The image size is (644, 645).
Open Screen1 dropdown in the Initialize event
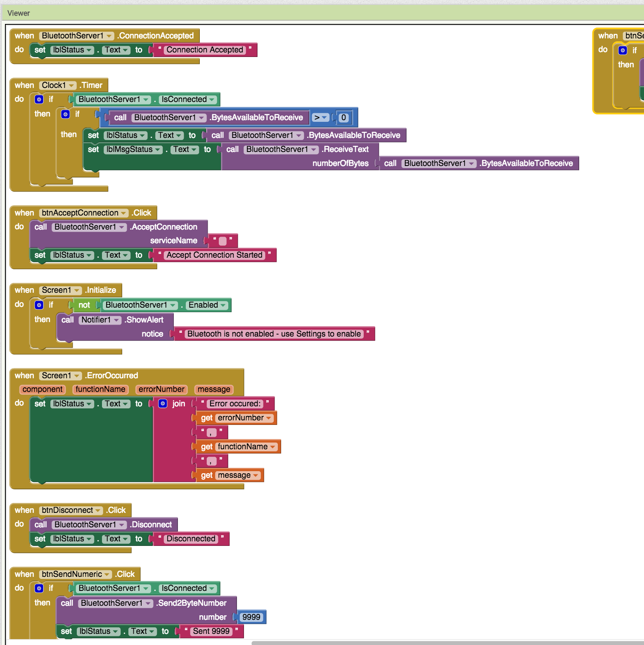coord(60,290)
